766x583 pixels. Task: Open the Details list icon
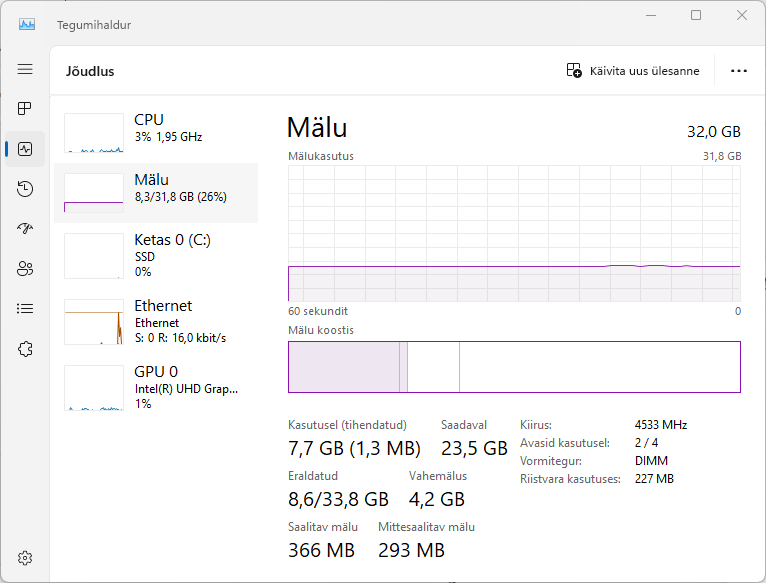tap(25, 308)
